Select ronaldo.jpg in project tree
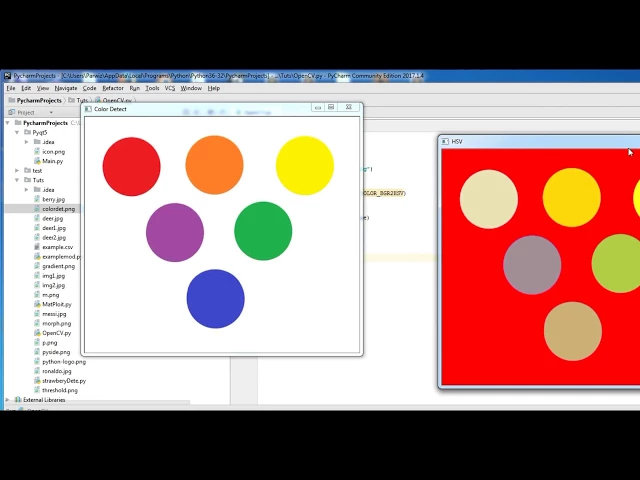 [57, 371]
